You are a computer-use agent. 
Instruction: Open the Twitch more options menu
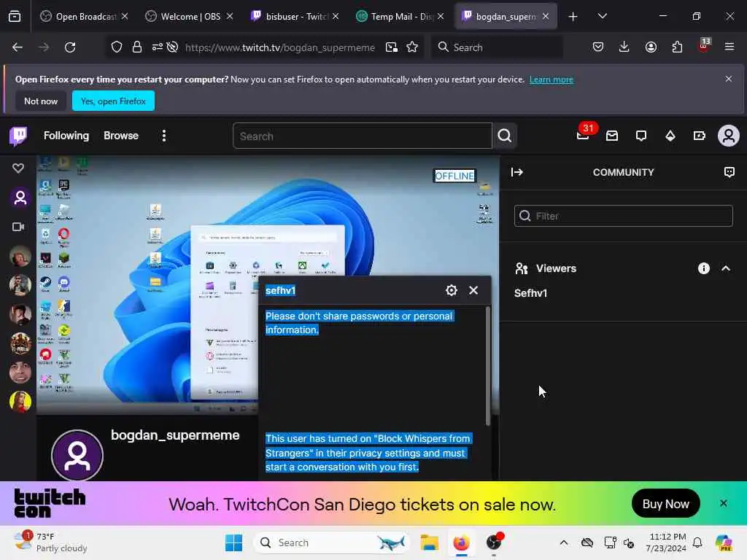point(164,136)
